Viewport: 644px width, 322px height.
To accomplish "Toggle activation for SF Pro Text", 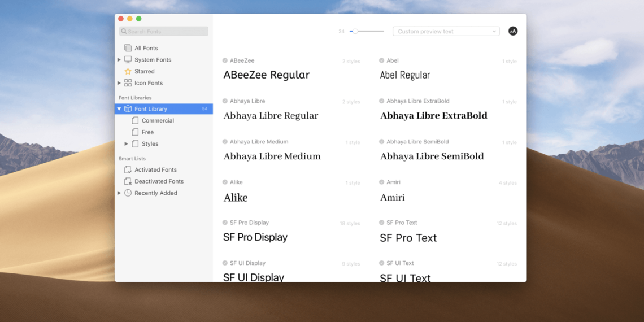I will point(381,222).
